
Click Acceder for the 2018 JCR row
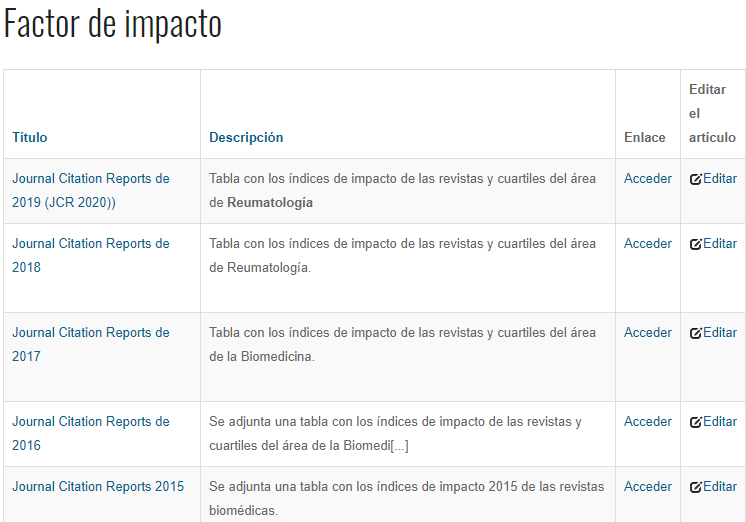point(648,244)
